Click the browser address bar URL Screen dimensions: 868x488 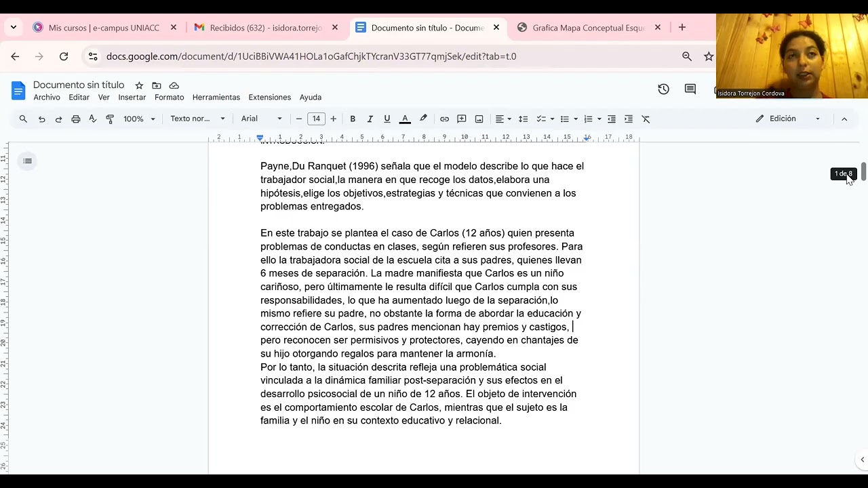coord(311,56)
